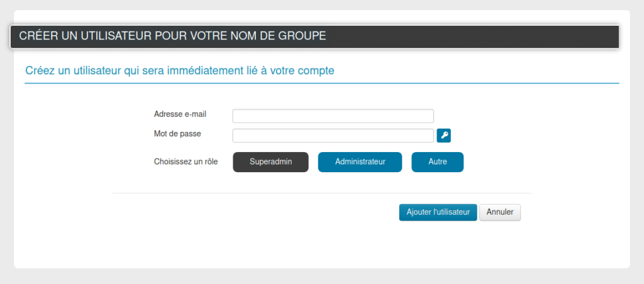Select the Superadmin role
Screen dimensions: 644x284
click(x=270, y=161)
